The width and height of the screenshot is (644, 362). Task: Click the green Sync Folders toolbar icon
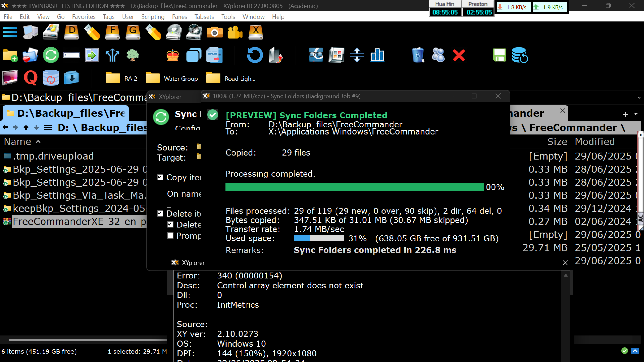tap(51, 55)
